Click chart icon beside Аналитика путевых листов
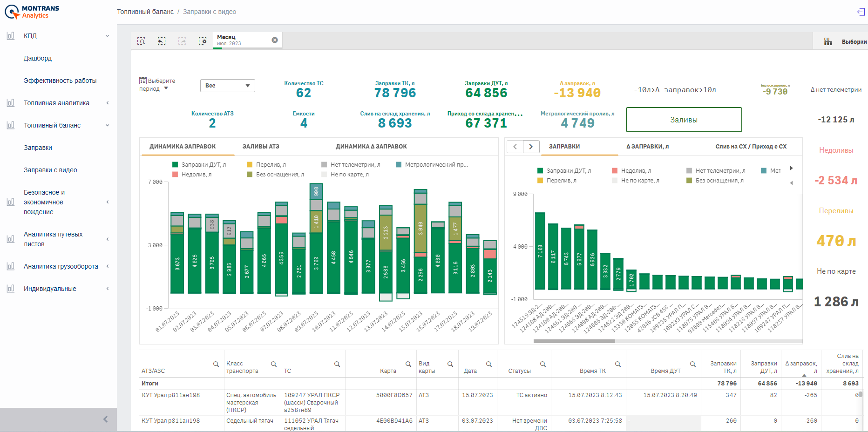Screen dimensions: 868x432 (x=11, y=239)
